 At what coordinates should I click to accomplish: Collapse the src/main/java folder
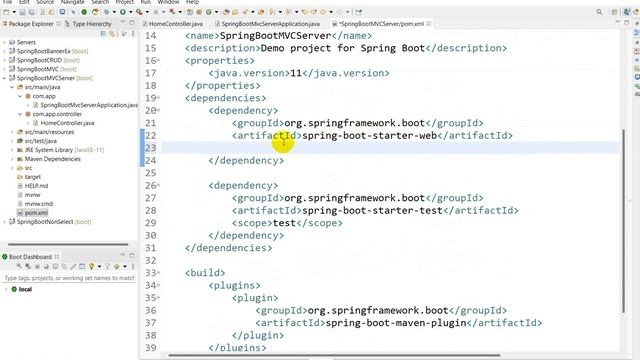click(12, 87)
